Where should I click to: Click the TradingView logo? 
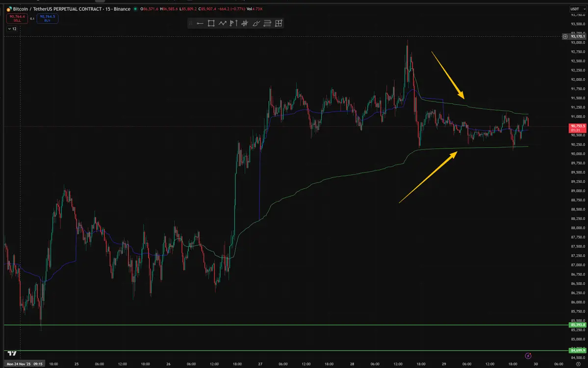click(x=12, y=353)
